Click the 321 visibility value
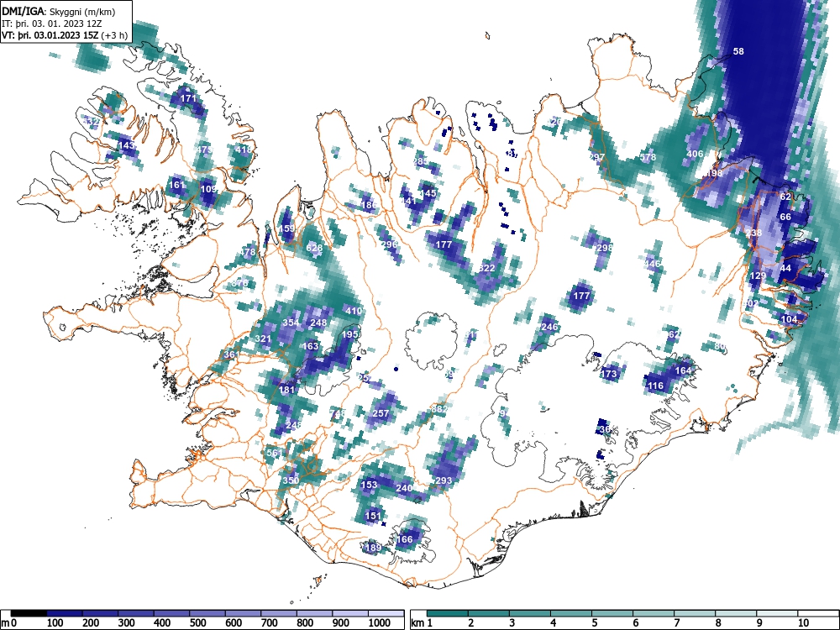 262,339
